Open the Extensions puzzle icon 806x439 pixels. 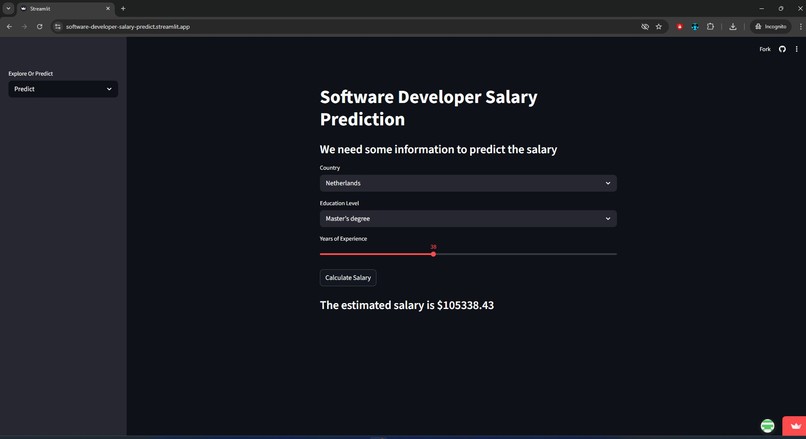pos(710,27)
